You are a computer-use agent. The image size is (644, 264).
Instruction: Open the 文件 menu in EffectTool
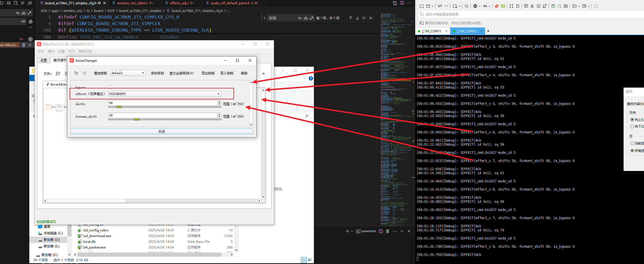(41, 51)
